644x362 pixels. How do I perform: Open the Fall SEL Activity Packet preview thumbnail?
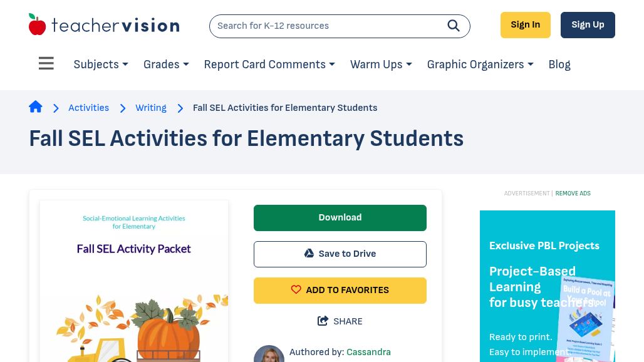tap(134, 282)
